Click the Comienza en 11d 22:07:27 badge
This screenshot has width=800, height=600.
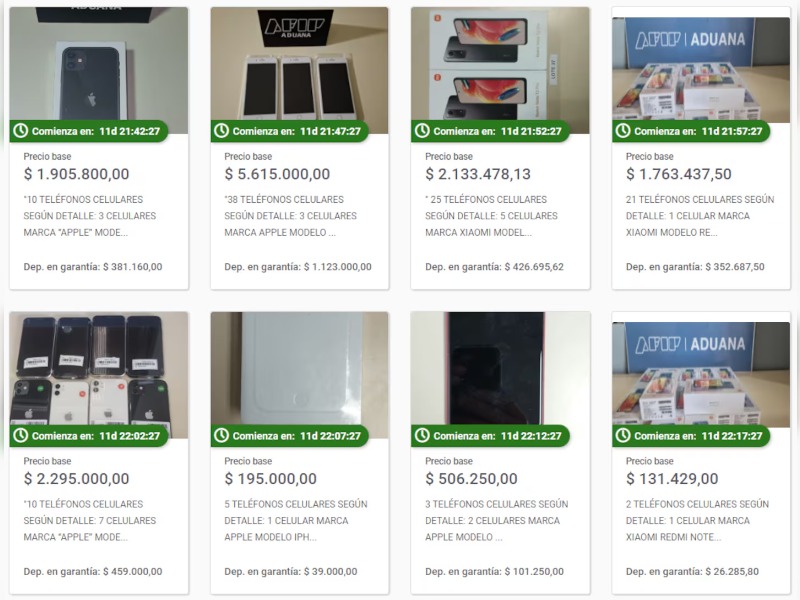tap(290, 436)
